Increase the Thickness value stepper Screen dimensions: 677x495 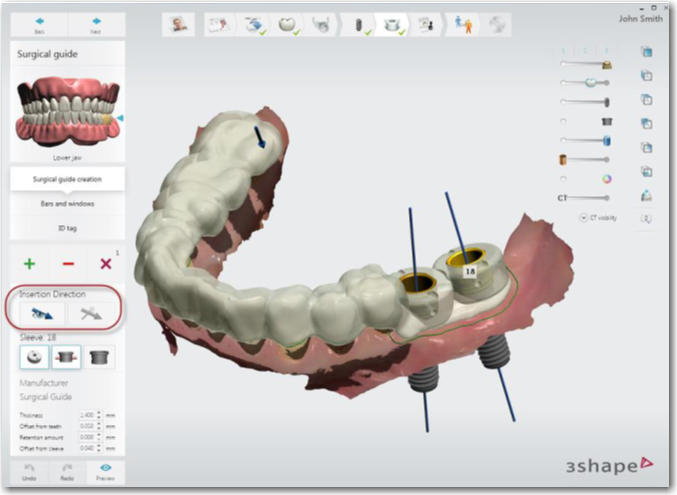pos(99,413)
